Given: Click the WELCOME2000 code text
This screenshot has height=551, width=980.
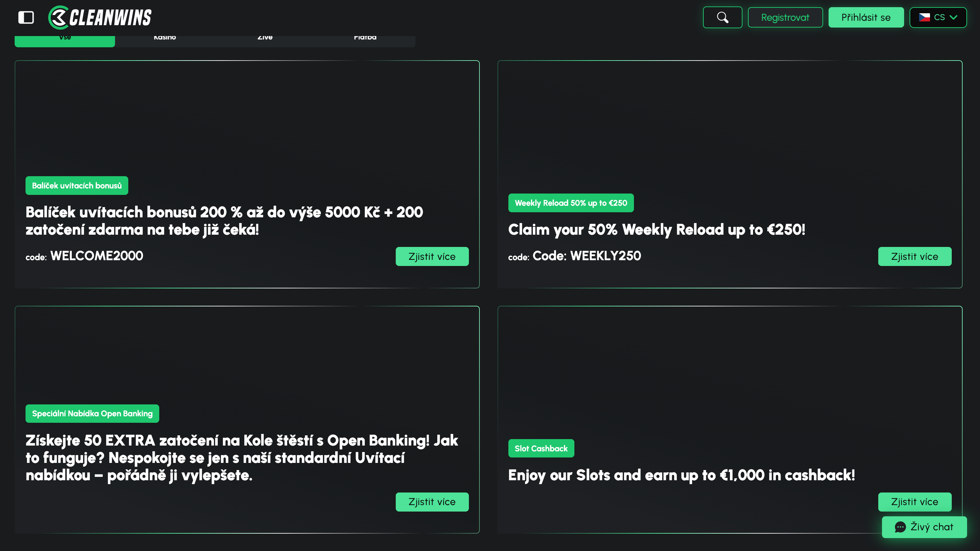Looking at the screenshot, I should coord(97,256).
